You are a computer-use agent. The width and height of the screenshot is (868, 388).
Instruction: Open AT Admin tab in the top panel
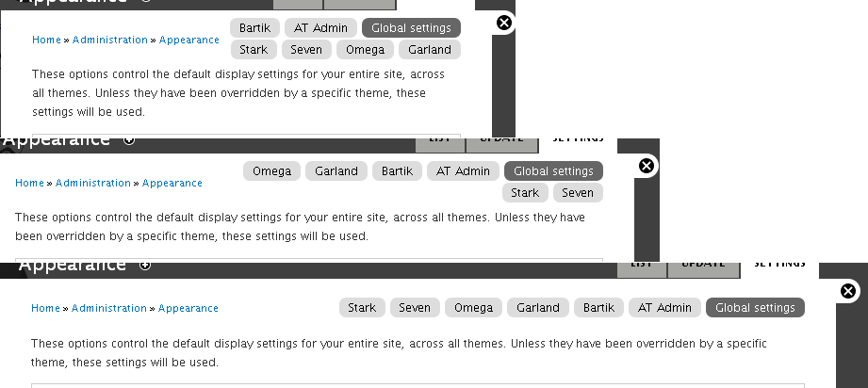(321, 28)
